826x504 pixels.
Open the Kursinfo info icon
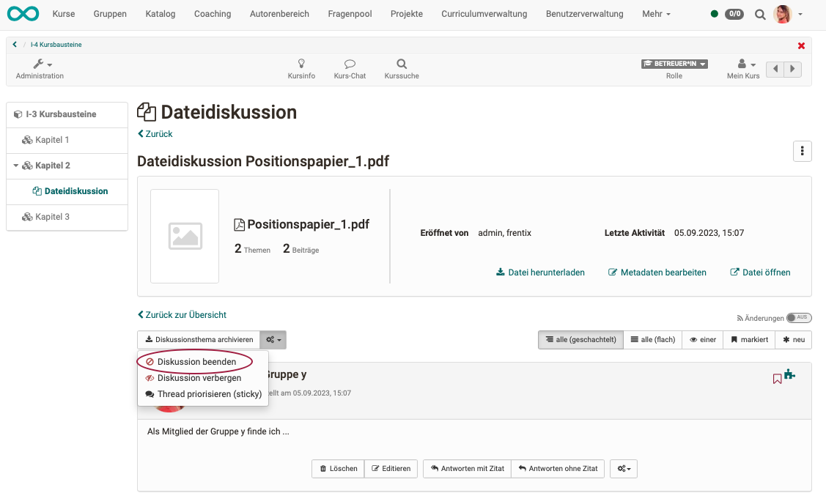click(301, 65)
